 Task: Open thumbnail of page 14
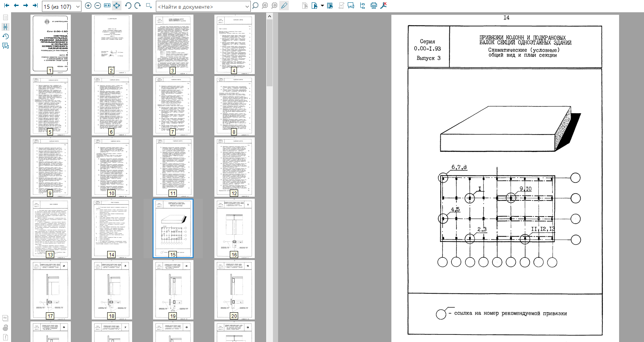(112, 228)
